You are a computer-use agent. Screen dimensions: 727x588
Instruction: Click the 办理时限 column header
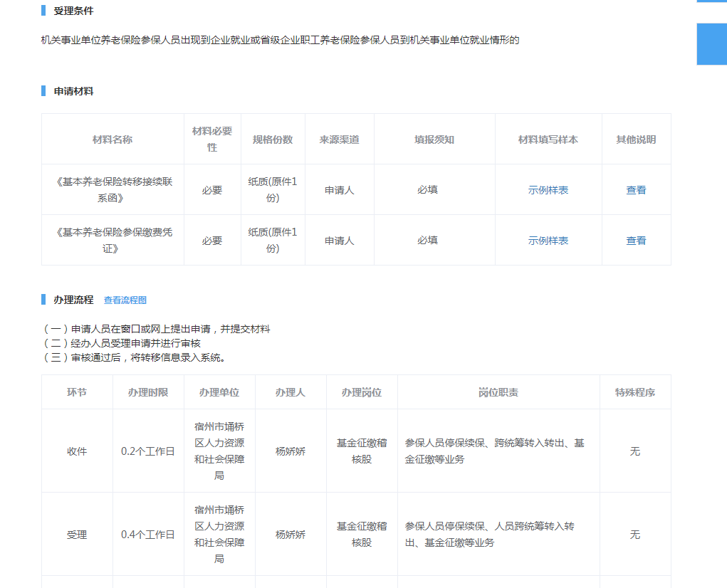(x=148, y=392)
